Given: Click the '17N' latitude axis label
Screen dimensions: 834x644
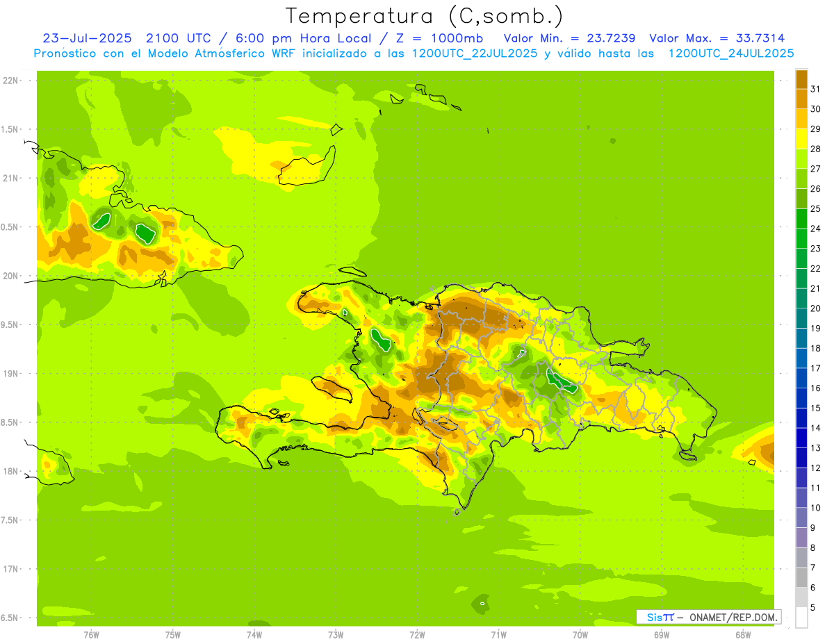Looking at the screenshot, I should click(x=10, y=569).
